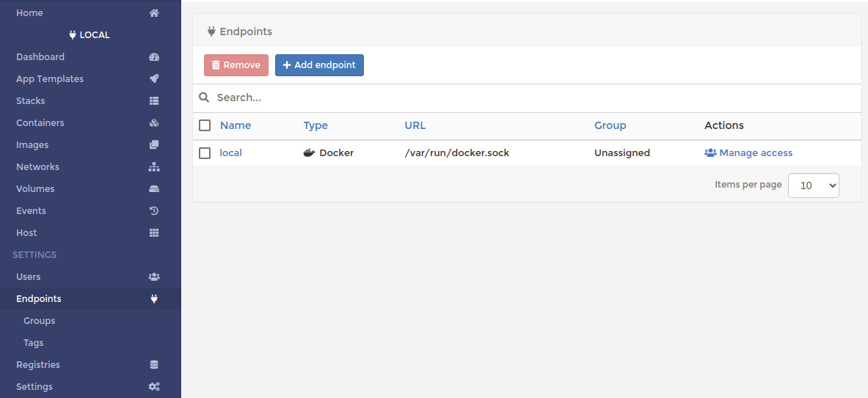Click the Registries database icon
This screenshot has width=868, height=398.
click(154, 365)
